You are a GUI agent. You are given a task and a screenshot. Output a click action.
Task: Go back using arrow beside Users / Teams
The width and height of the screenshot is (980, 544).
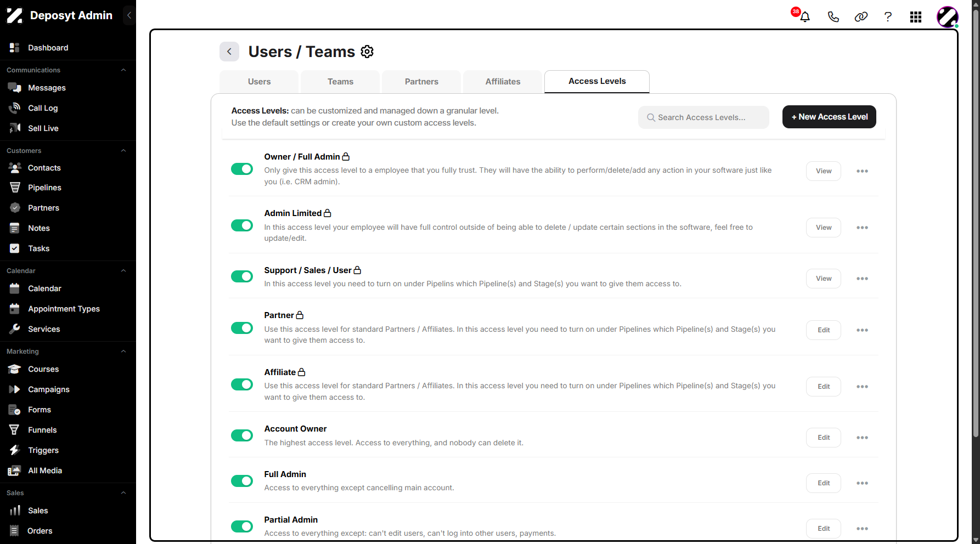(x=229, y=52)
